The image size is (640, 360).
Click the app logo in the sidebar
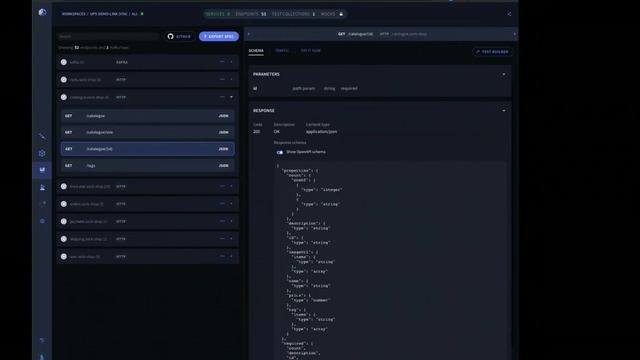pyautogui.click(x=42, y=12)
